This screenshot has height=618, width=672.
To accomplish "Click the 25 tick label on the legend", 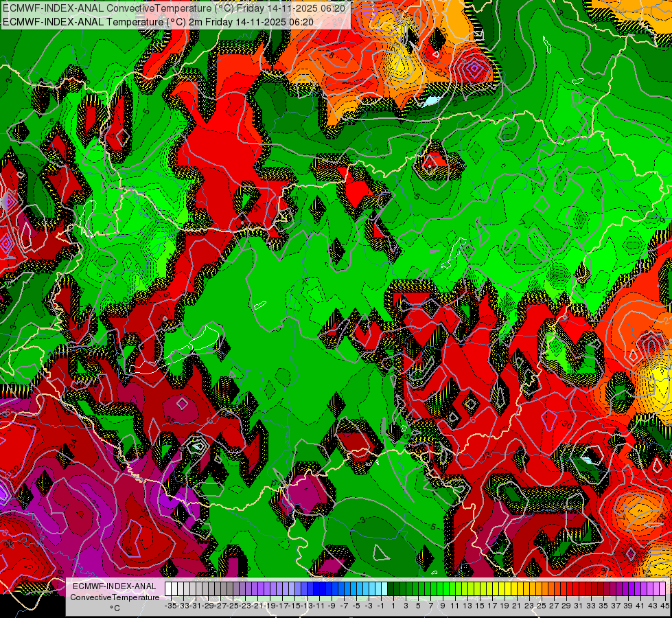I will [x=542, y=606].
